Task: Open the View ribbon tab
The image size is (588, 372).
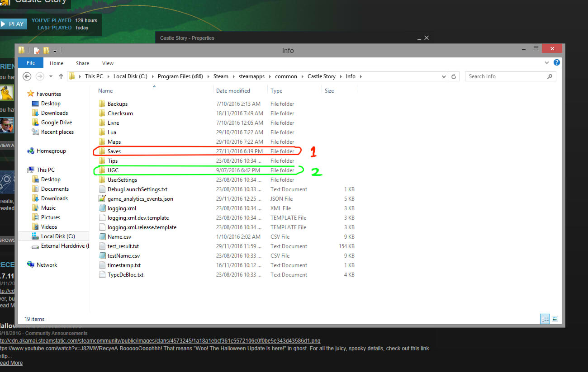Action: (x=108, y=63)
